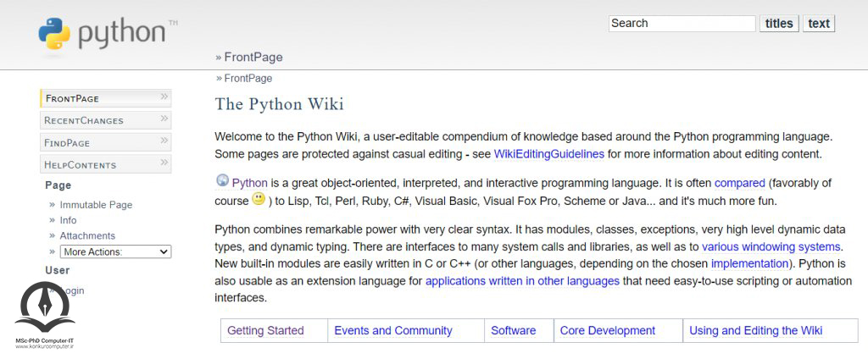The width and height of the screenshot is (868, 359).
Task: Select FrontPage in the sidebar navigation
Action: click(x=106, y=98)
